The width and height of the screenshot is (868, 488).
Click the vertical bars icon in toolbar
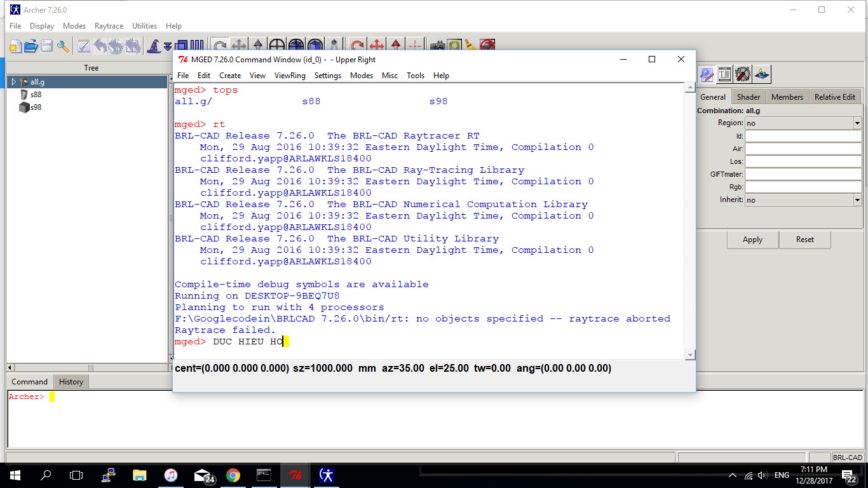(197, 46)
